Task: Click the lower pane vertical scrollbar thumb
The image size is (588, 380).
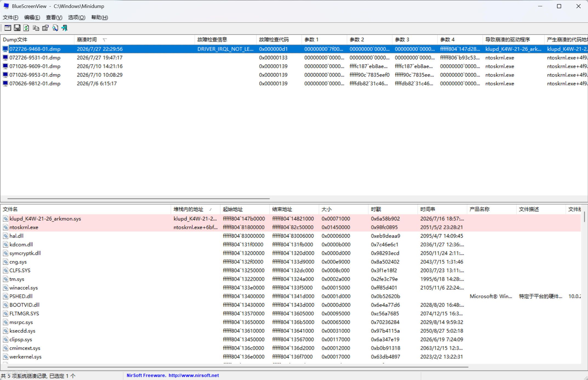Action: point(584,217)
